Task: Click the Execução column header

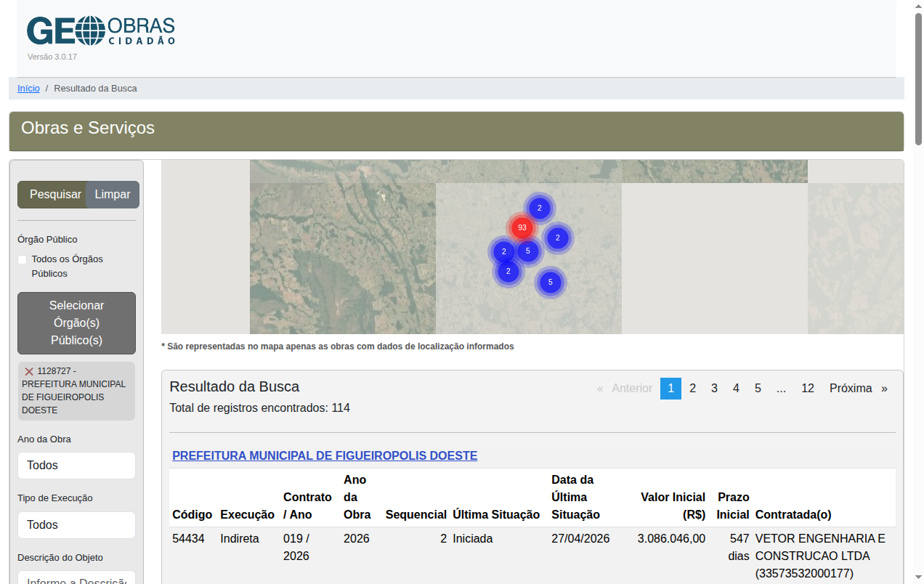Action: (248, 515)
